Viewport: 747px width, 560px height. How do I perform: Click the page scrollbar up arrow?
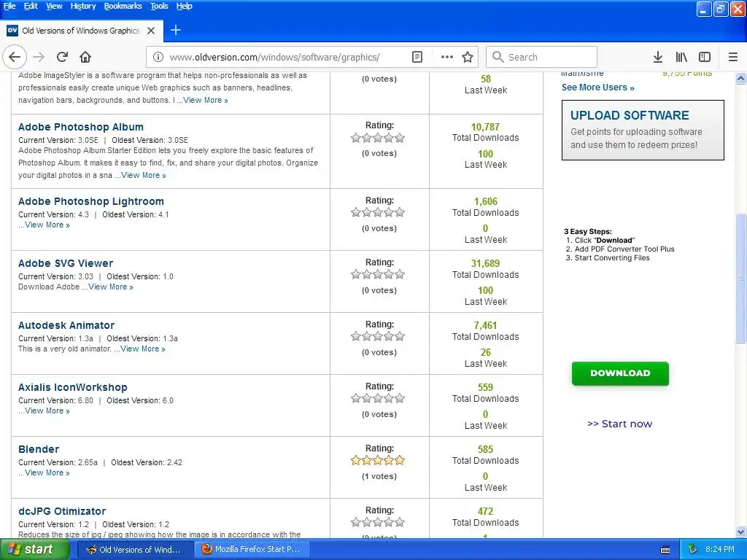coord(740,79)
